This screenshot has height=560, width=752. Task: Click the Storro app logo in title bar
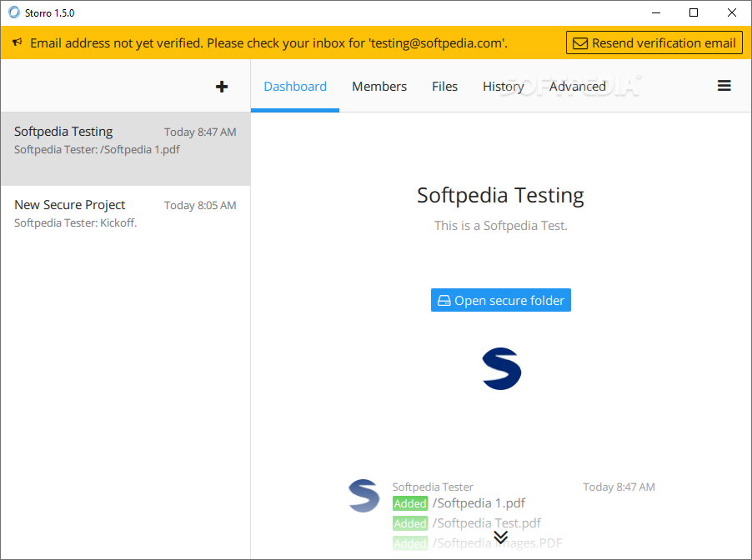(x=14, y=12)
